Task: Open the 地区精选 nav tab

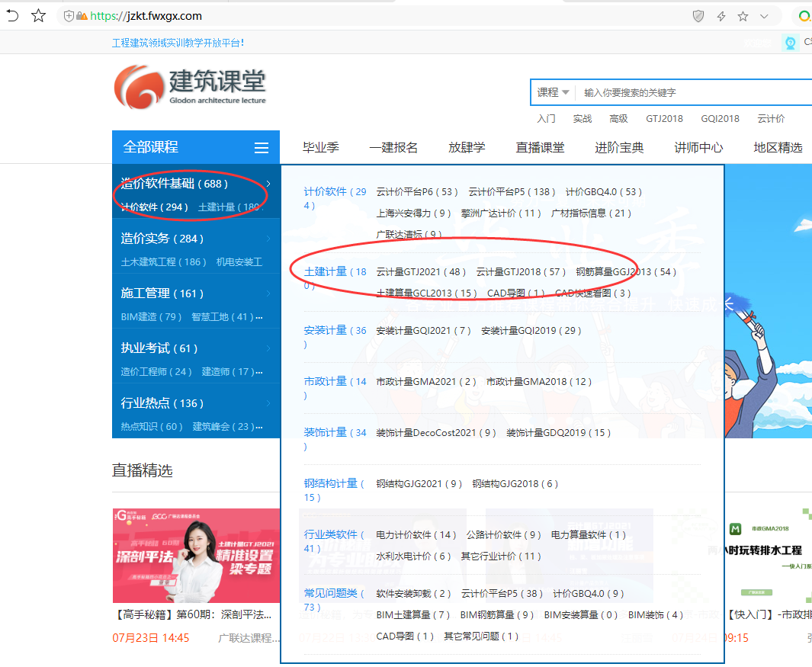Action: coord(778,148)
